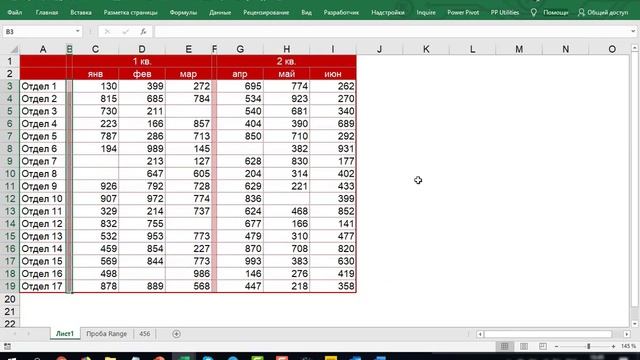Select column M header

click(x=519, y=49)
